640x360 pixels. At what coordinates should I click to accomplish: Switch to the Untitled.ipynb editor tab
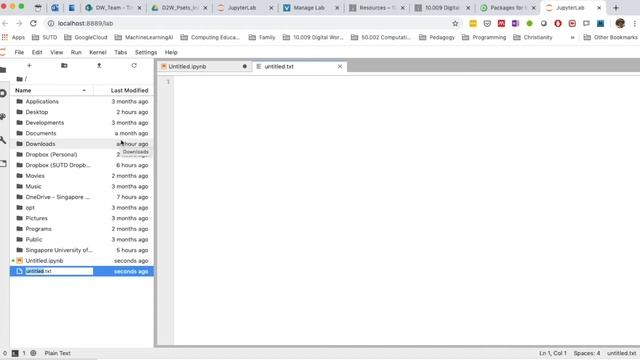(x=204, y=66)
